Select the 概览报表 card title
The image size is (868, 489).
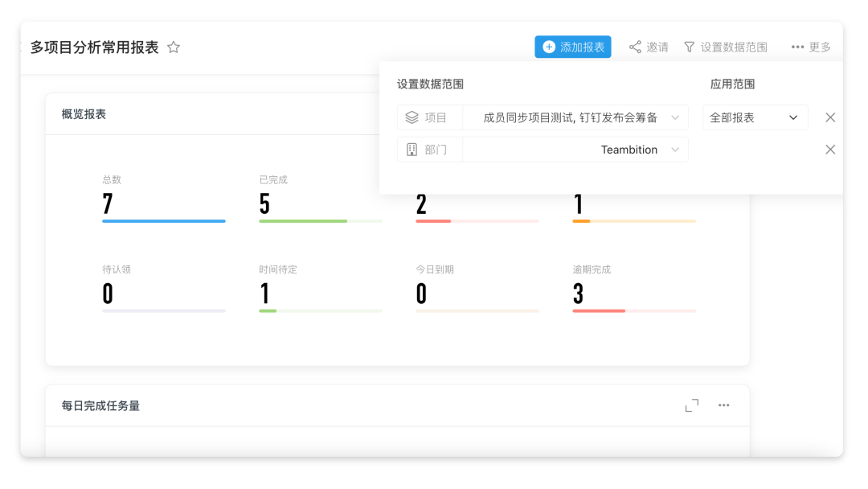(x=84, y=114)
